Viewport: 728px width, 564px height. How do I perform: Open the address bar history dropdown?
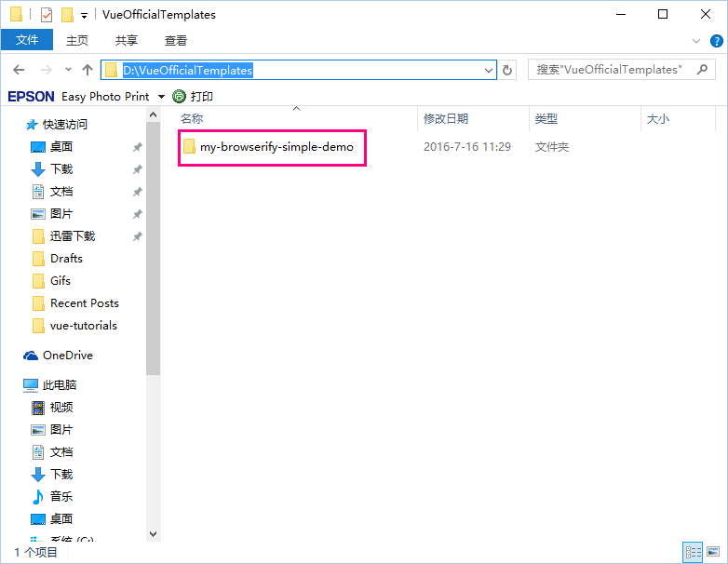(489, 70)
